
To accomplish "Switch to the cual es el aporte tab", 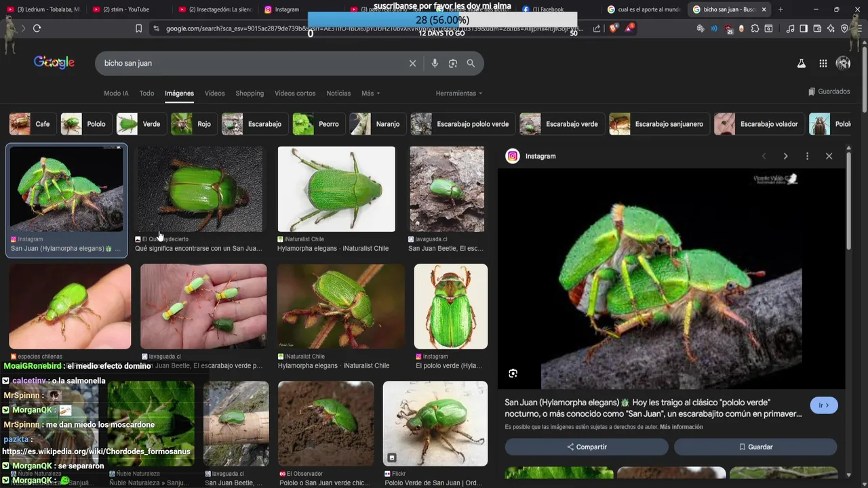I will pos(644,9).
